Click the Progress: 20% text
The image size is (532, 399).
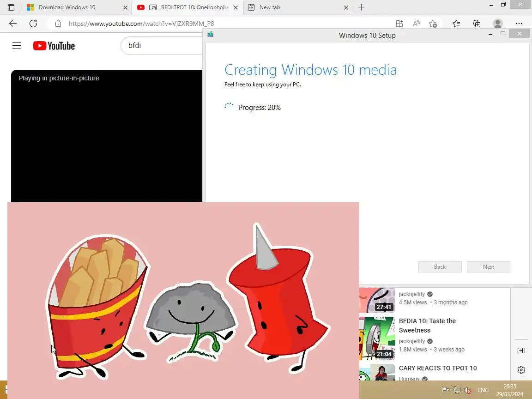[260, 108]
